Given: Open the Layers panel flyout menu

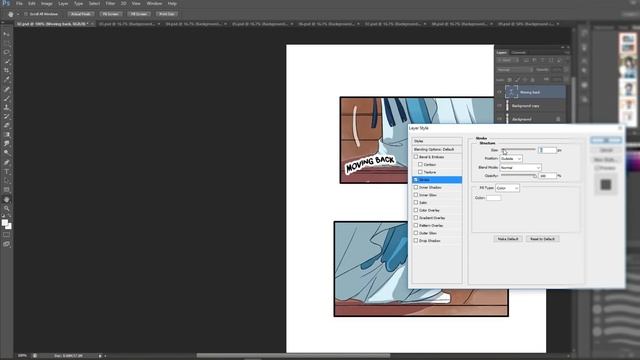Looking at the screenshot, I should pyautogui.click(x=567, y=53).
